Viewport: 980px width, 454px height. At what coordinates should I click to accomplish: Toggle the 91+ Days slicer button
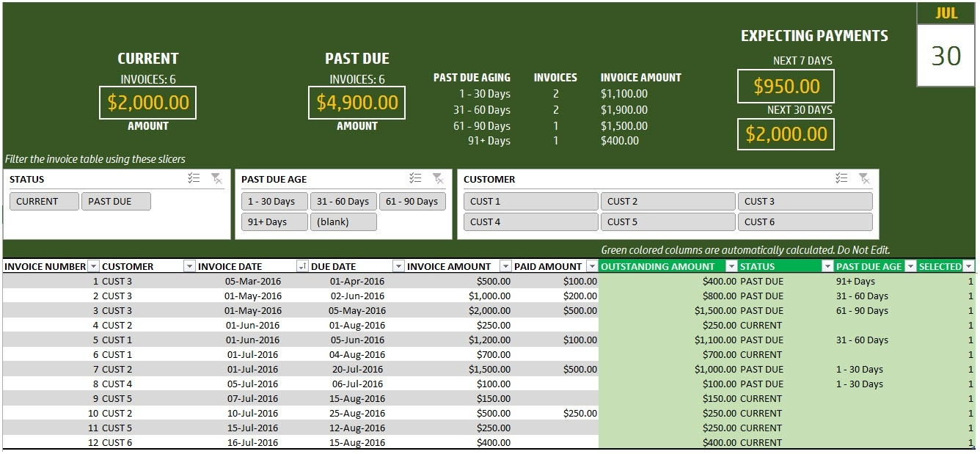click(274, 222)
